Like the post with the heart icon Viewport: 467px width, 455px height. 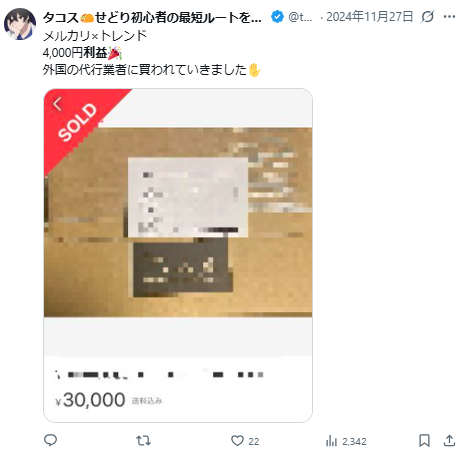[237, 441]
